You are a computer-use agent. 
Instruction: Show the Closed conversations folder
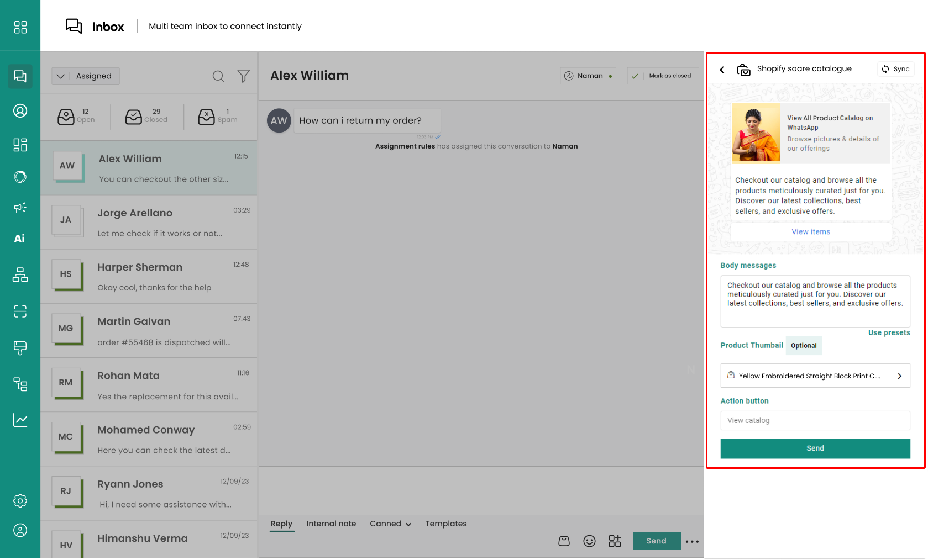(x=146, y=116)
